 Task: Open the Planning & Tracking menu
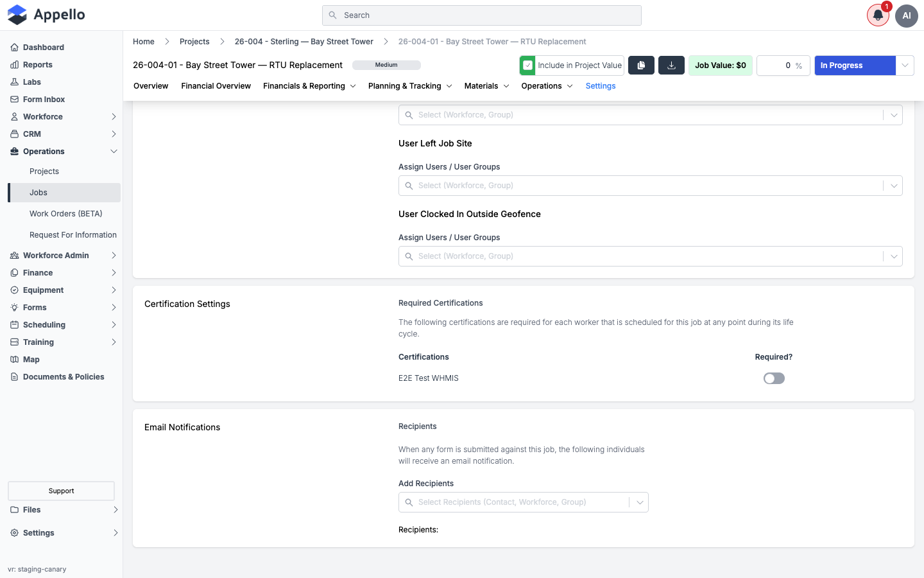(x=410, y=86)
